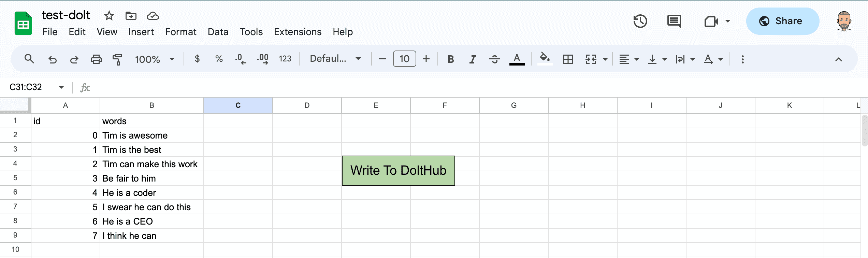Open the fill color paint bucket
The image size is (868, 258).
[545, 59]
